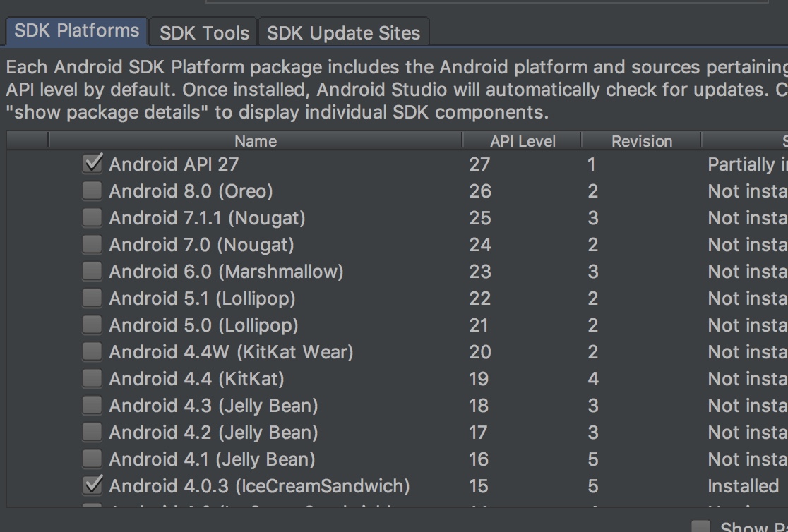The image size is (788, 532).
Task: Uncheck Android 4.0.3 (IceCreamSandwich) checkbox
Action: [92, 486]
